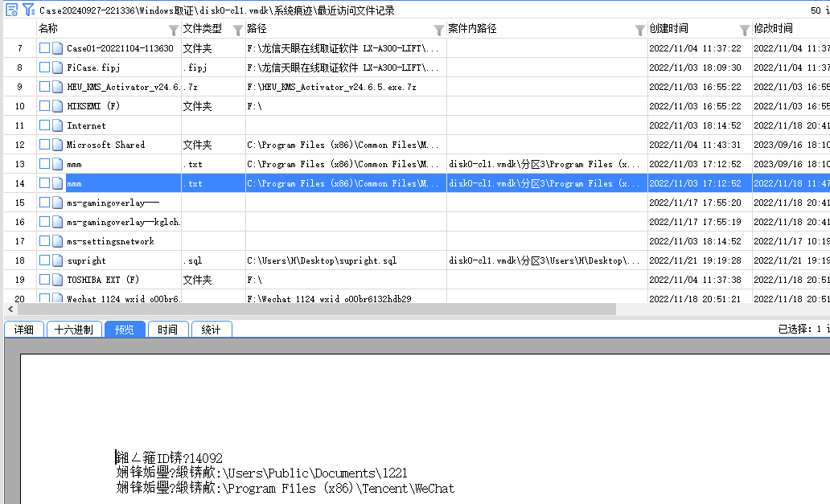Click the left scroll arrow of table

coord(9,309)
